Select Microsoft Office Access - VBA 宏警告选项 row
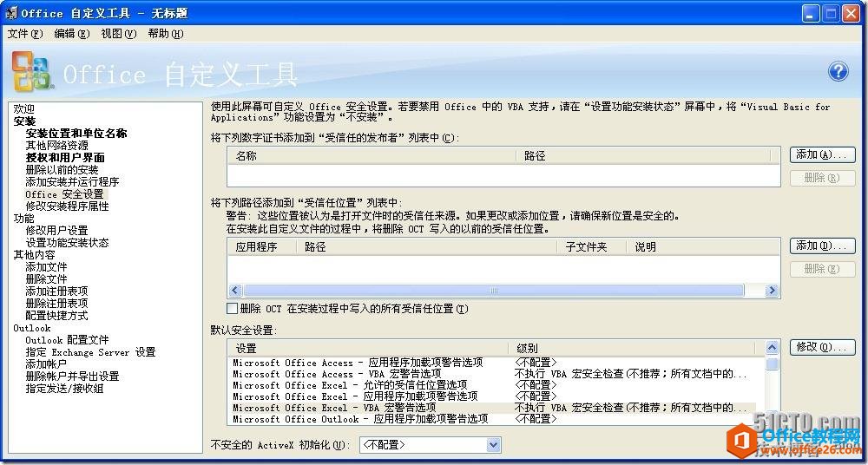The image size is (868, 465). coord(491,374)
